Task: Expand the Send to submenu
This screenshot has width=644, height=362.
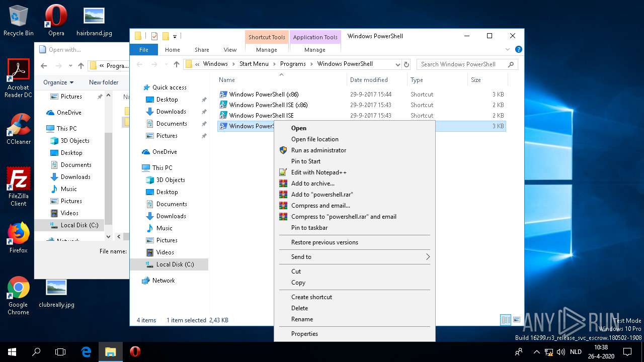Action: [354, 257]
